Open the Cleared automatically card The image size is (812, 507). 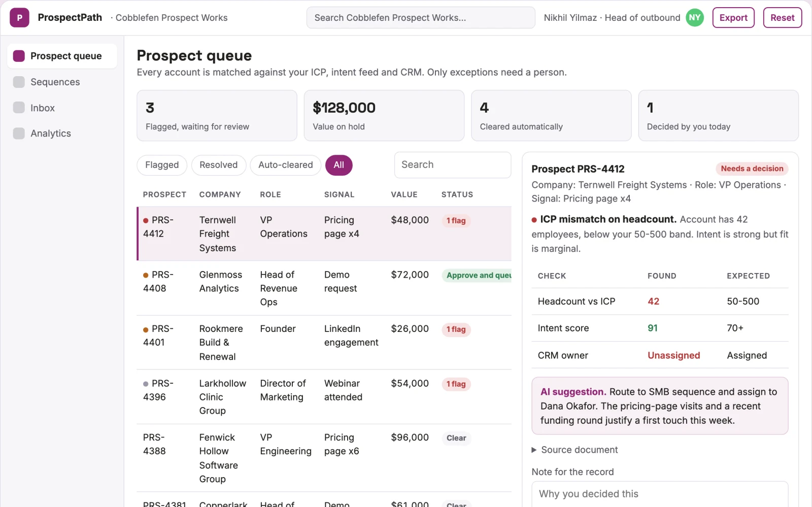551,116
